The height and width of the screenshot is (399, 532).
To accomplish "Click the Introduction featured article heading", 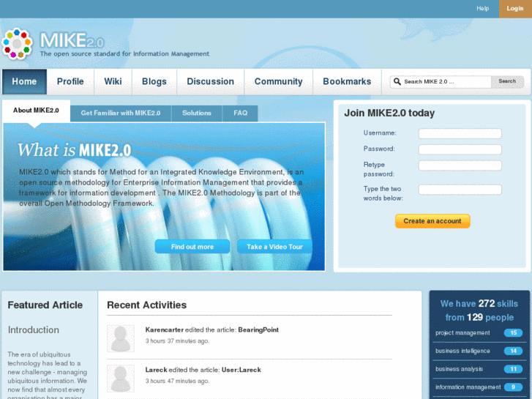I will [x=33, y=329].
